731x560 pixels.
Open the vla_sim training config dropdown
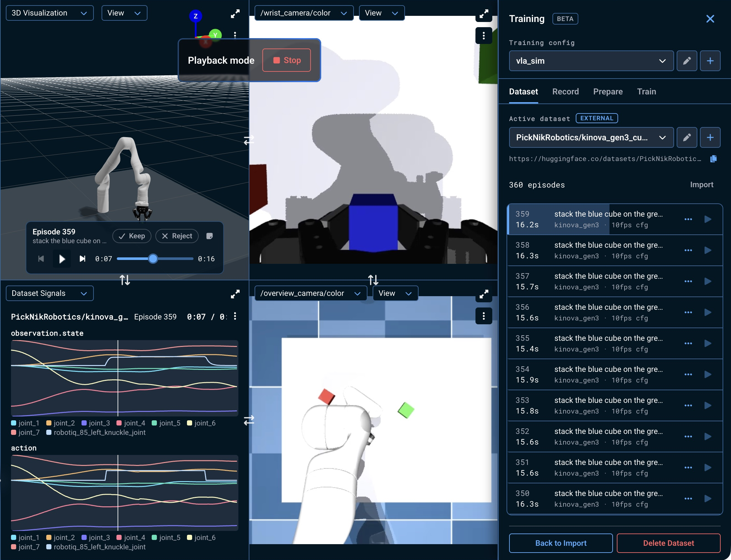pos(591,61)
